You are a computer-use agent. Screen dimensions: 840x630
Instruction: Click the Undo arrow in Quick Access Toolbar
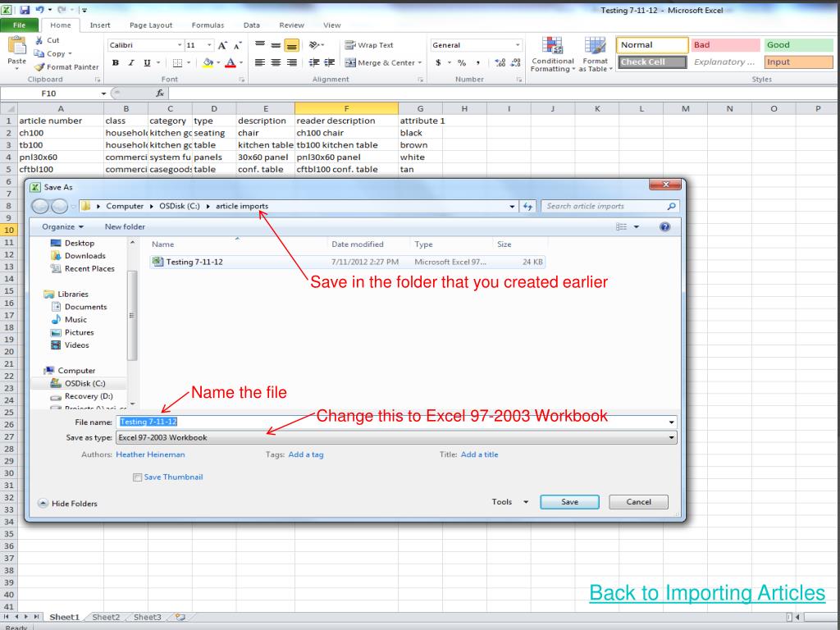(39, 10)
